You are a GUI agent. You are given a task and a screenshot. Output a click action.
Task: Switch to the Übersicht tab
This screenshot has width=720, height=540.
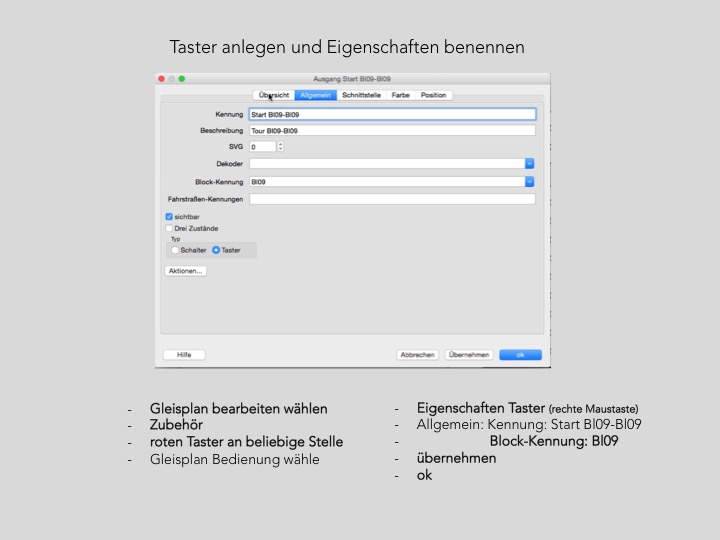click(273, 95)
